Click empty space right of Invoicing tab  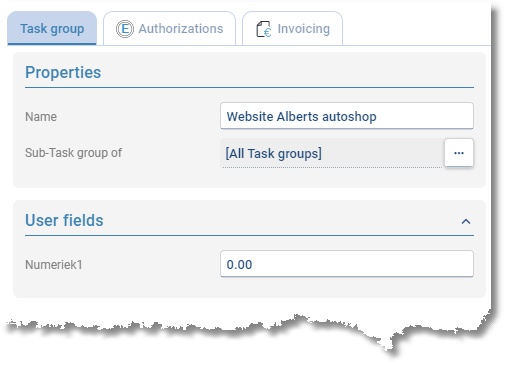[417, 28]
